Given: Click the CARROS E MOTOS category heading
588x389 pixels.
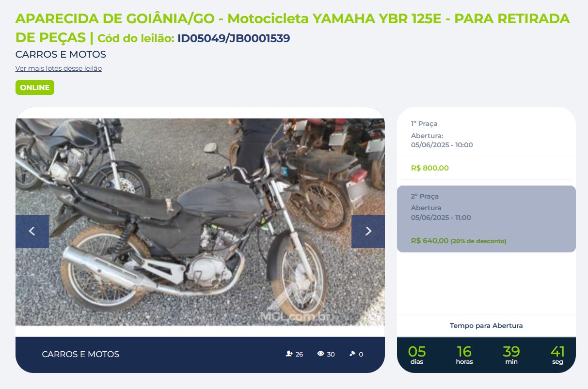Looking at the screenshot, I should pos(61,54).
